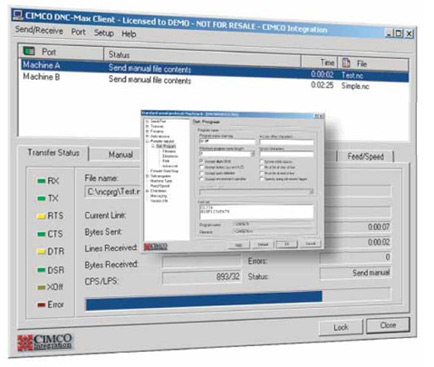The width and height of the screenshot is (434, 367).
Task: Click OK in the settings dialog
Action: [287, 244]
